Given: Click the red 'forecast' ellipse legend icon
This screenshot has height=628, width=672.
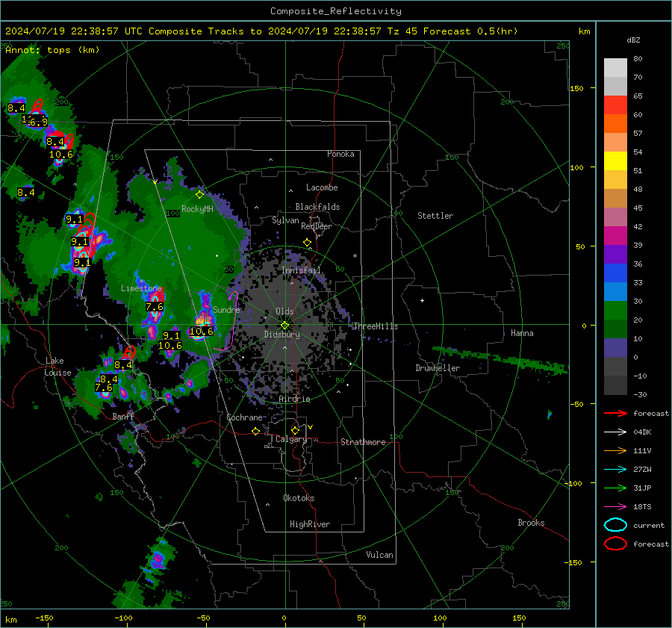Looking at the screenshot, I should [x=615, y=544].
